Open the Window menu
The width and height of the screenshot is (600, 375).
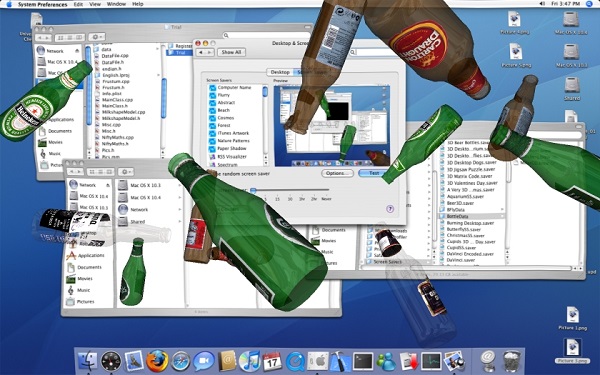tap(116, 4)
